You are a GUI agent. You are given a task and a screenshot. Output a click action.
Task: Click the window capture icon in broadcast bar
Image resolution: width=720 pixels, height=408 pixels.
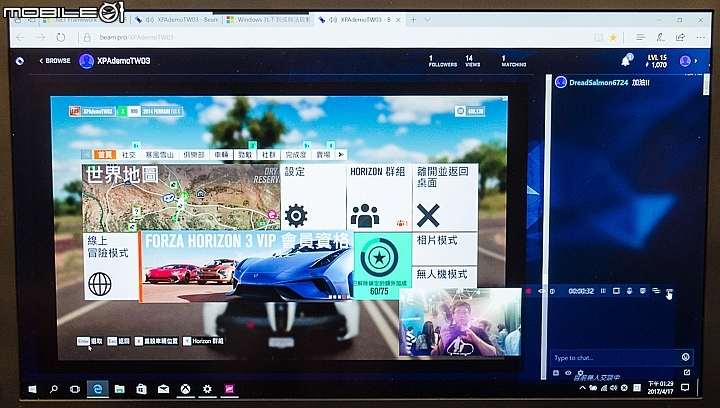(x=616, y=291)
